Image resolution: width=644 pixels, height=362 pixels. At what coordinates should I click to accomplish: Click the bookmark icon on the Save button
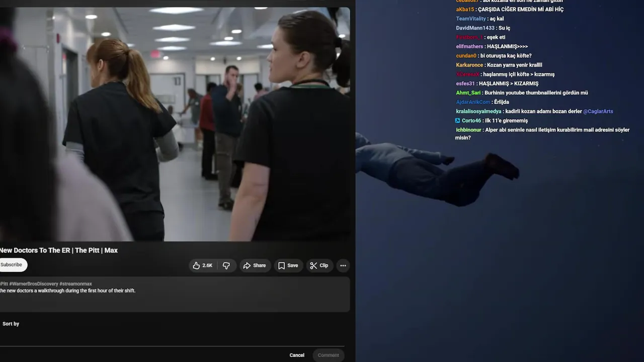point(281,265)
